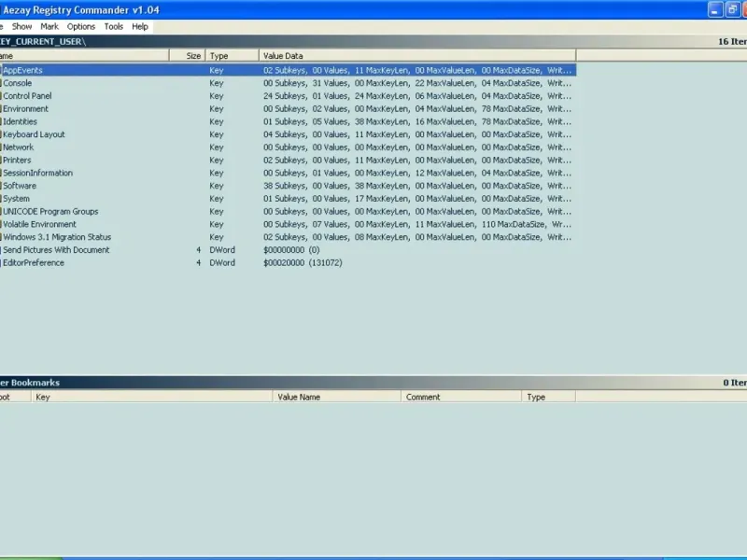This screenshot has width=747, height=560.
Task: Select the Console key row
Action: (288, 83)
